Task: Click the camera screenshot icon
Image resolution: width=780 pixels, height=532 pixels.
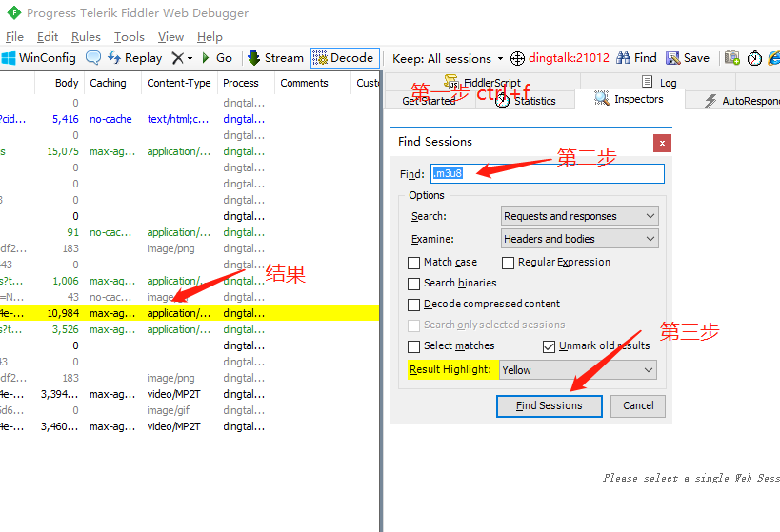Action: point(731,58)
